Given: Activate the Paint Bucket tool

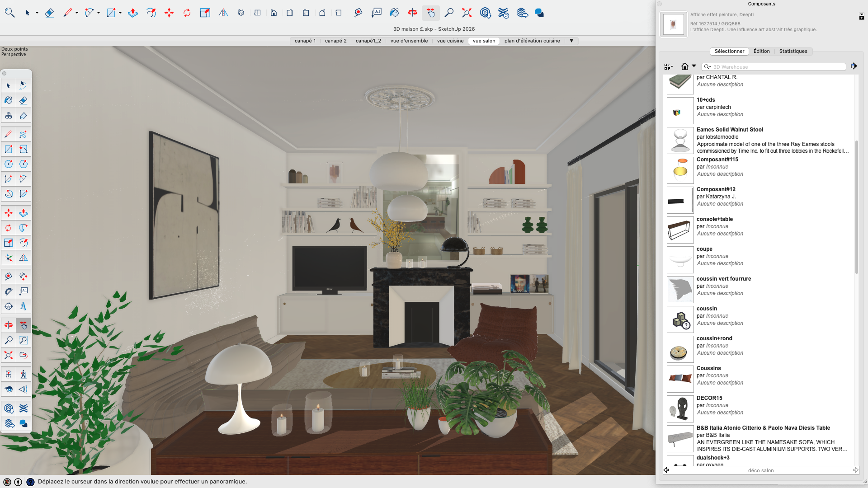Looking at the screenshot, I should click(x=394, y=13).
